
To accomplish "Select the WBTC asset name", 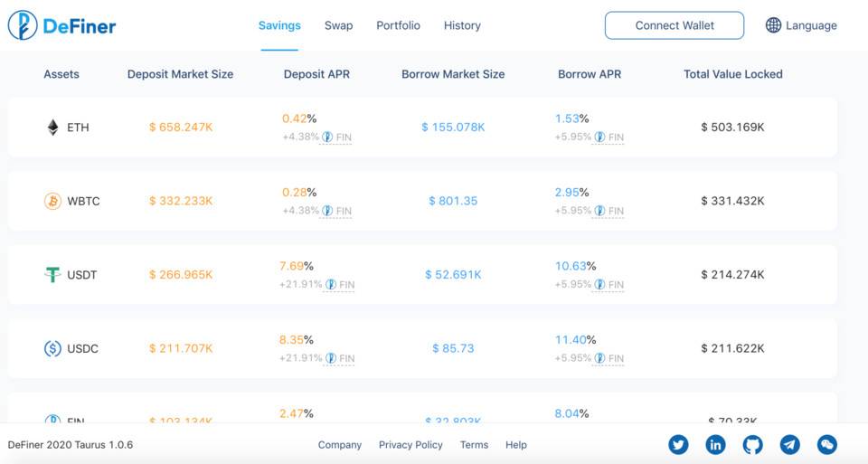I will click(83, 201).
